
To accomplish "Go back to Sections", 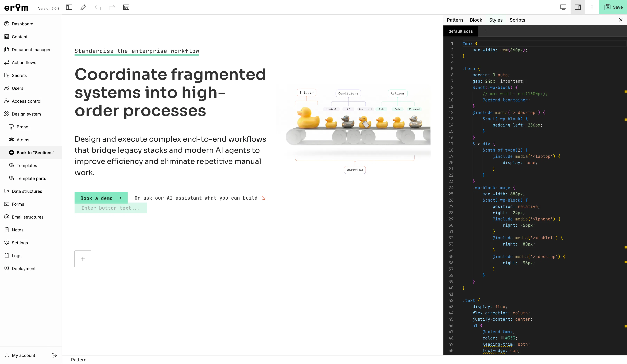I will tap(31, 153).
